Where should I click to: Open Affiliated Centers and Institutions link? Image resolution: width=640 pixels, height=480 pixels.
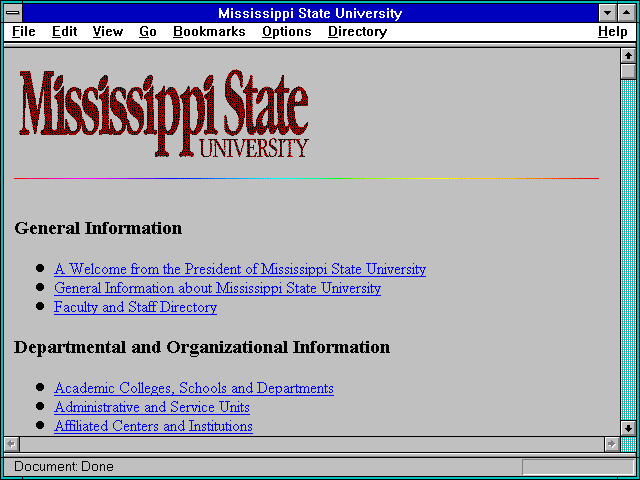coord(153,426)
